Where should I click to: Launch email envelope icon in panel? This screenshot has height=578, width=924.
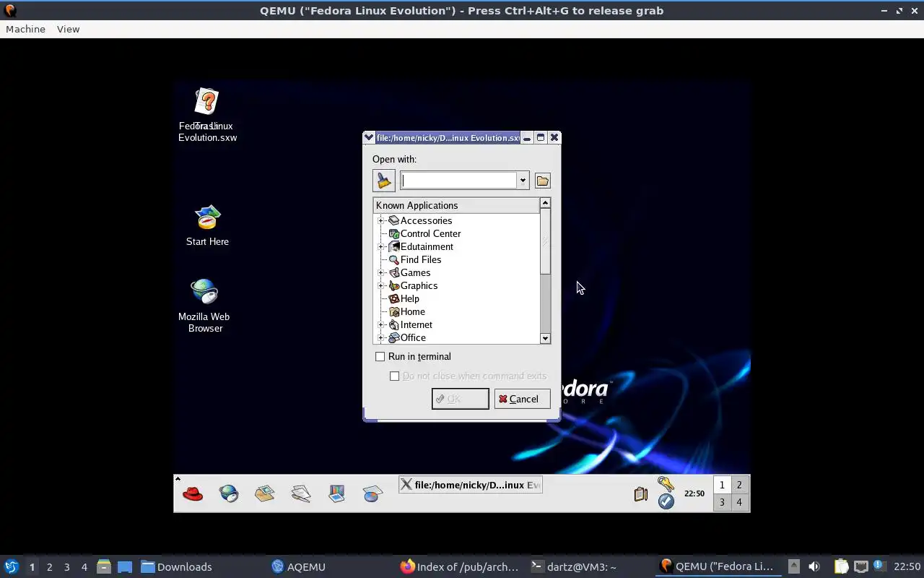pyautogui.click(x=265, y=494)
